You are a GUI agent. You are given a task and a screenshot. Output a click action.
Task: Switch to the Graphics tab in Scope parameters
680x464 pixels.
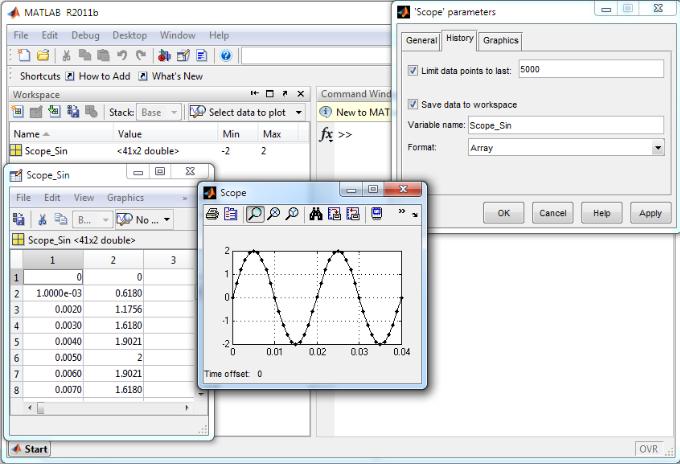[500, 41]
